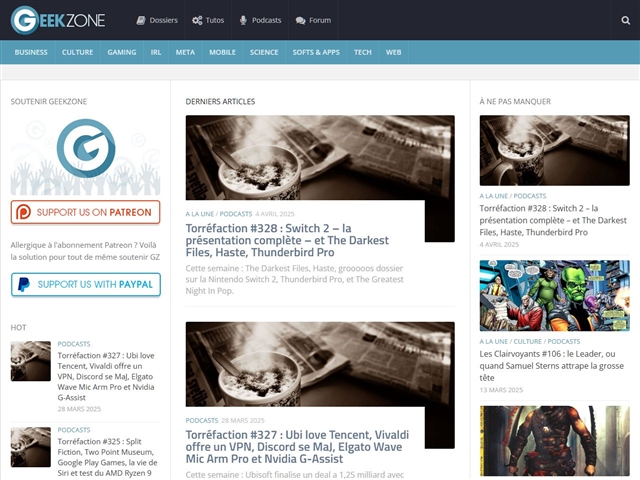Screen dimensions: 640x480
Task: Click the excerpt 'Cette semaine : The Darkest Files'
Action: point(294,280)
